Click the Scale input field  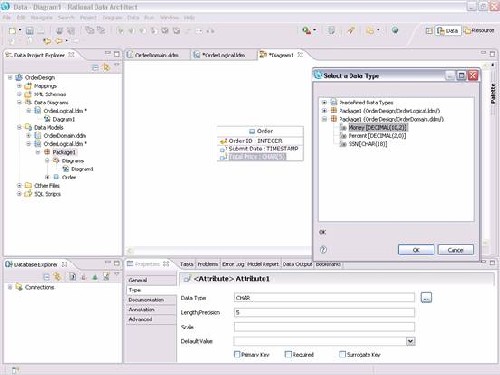coord(324,327)
